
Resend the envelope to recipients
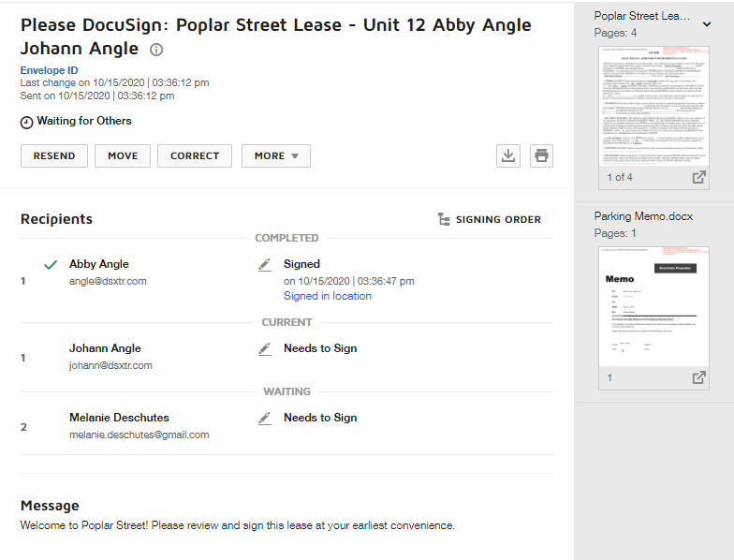tap(54, 156)
